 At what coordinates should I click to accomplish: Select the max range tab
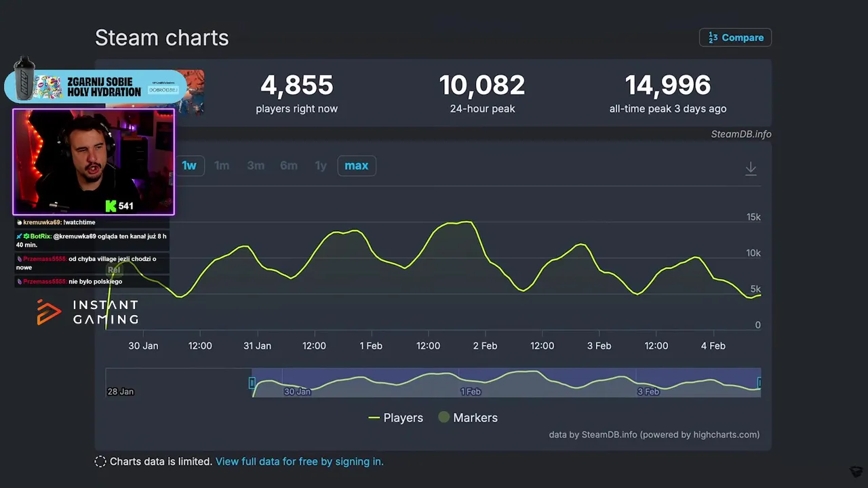coord(357,165)
